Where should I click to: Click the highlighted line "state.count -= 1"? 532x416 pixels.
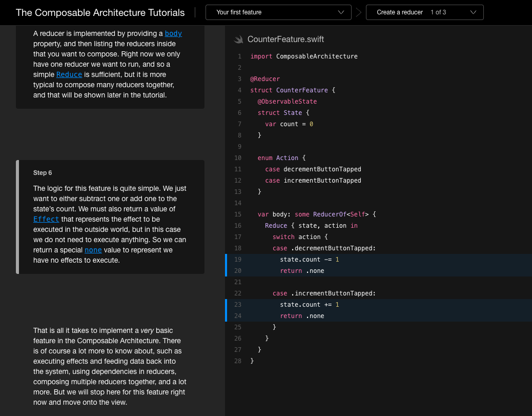pyautogui.click(x=310, y=260)
